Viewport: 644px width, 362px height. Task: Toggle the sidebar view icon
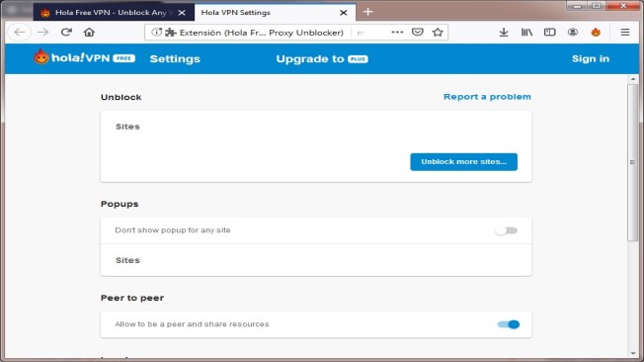coord(549,32)
